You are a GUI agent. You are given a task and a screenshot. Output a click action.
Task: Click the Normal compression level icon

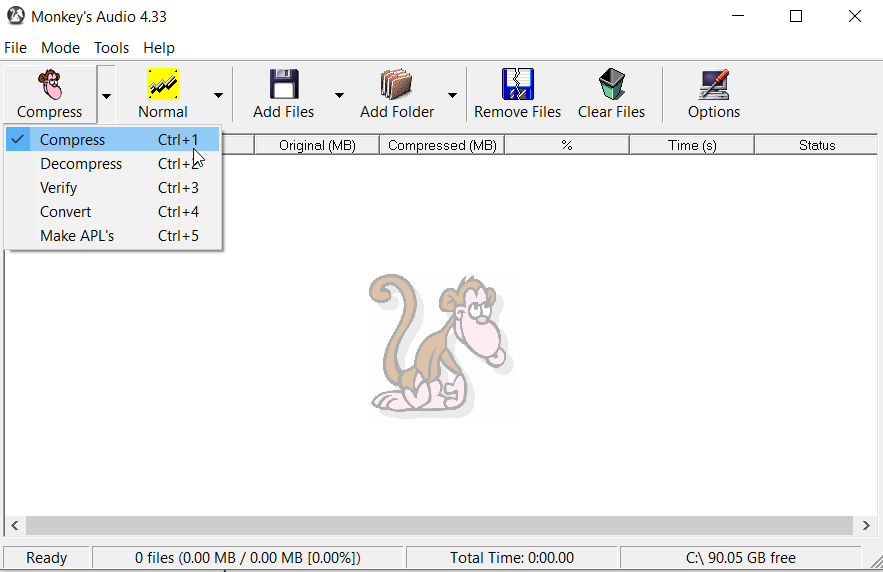(x=163, y=84)
